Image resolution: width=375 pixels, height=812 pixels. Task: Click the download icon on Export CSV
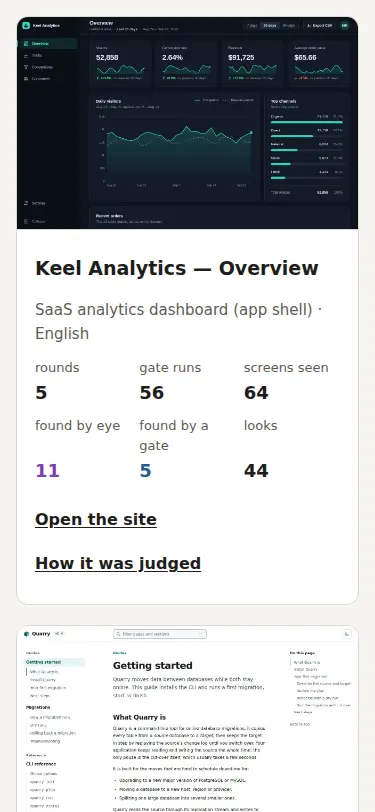pyautogui.click(x=309, y=25)
